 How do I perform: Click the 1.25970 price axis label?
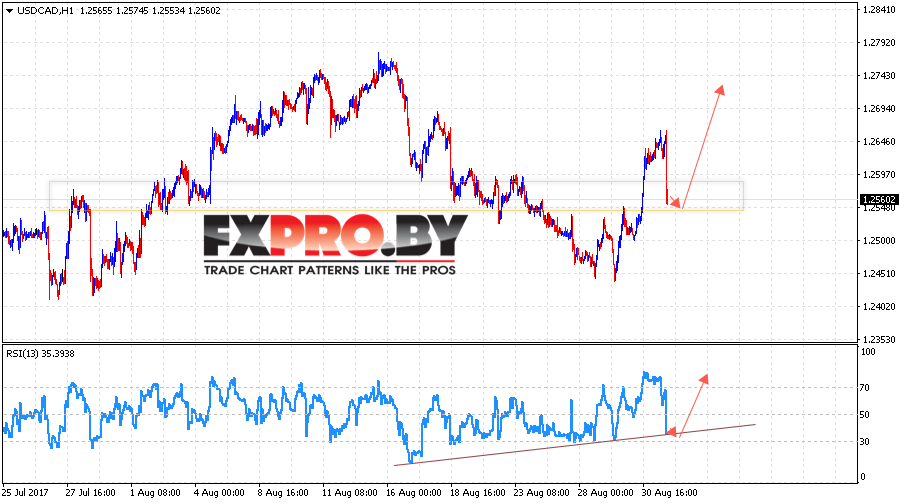[879, 175]
